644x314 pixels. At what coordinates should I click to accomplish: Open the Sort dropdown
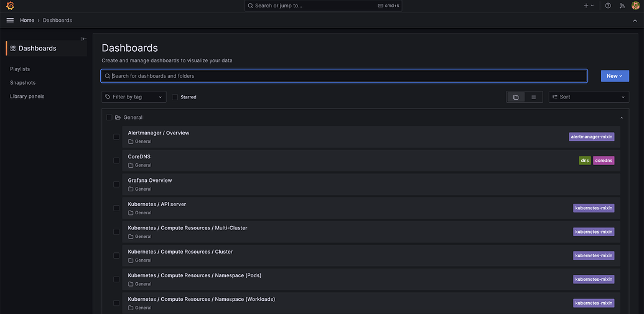pos(589,97)
